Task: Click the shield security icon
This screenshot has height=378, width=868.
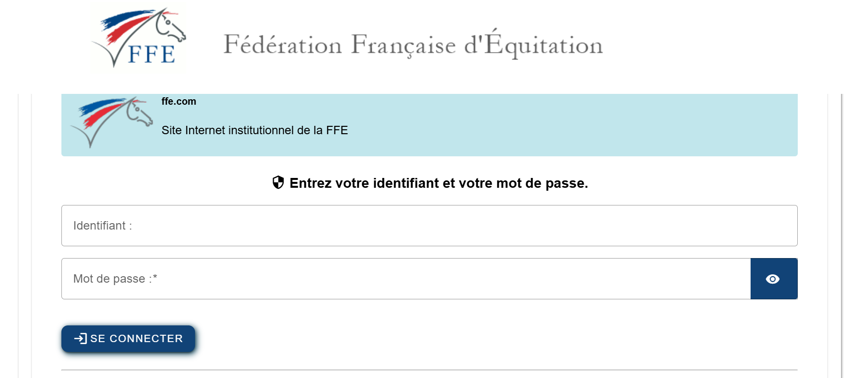Action: [278, 183]
